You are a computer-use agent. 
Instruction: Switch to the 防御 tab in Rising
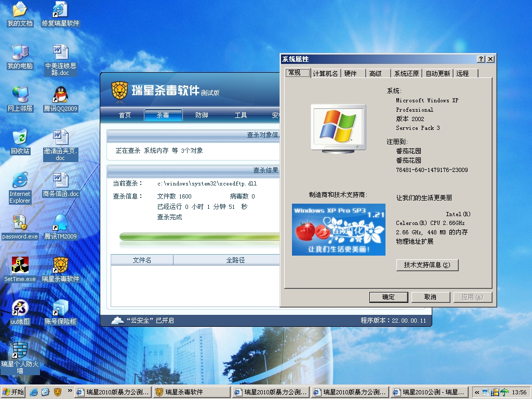(202, 115)
